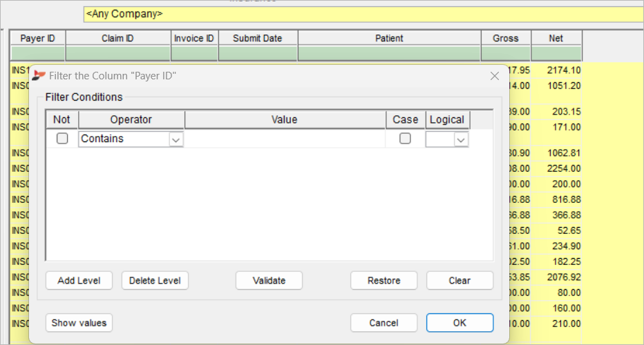644x345 pixels.
Task: Click the Add Level button
Action: click(79, 281)
